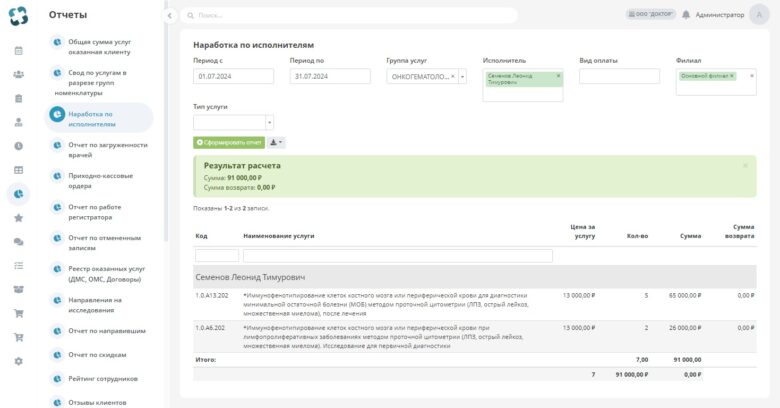Viewport: 780px width, 408px height.
Task: Open the box storage icon in rail
Action: 18,289
